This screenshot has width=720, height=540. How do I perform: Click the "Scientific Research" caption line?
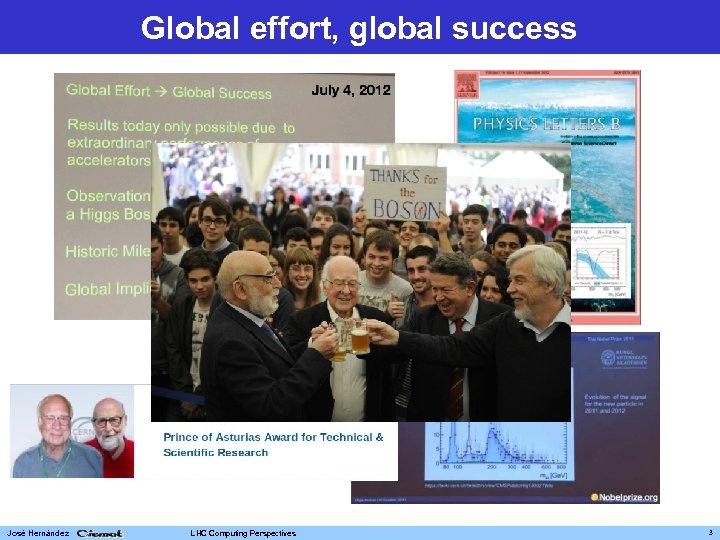point(216,453)
